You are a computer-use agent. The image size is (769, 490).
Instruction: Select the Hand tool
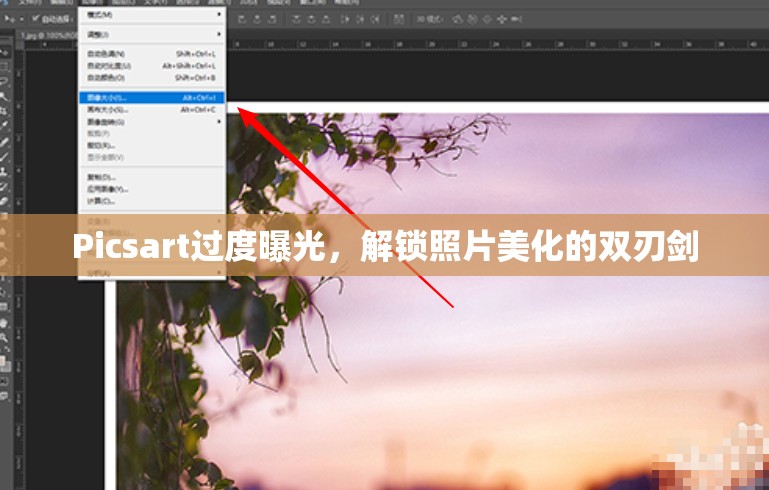click(5, 323)
